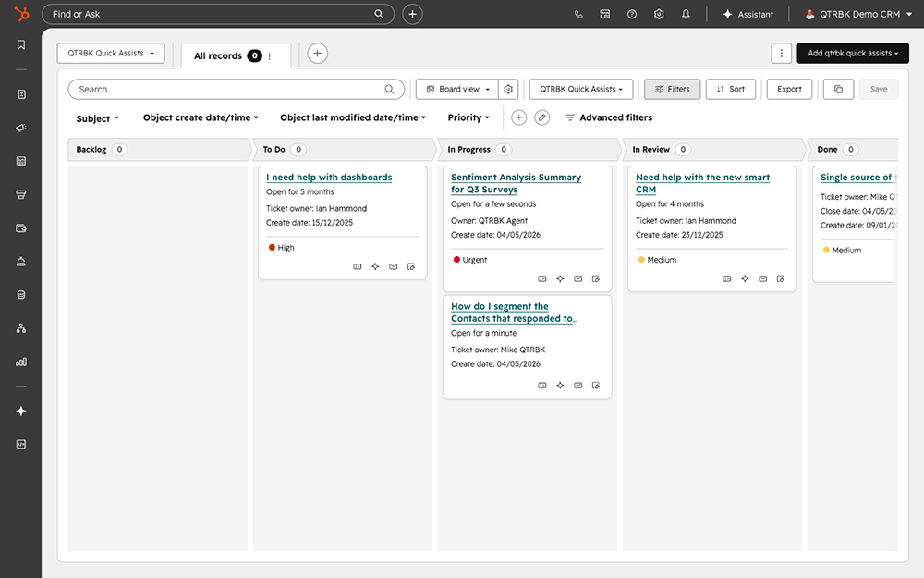Open the Marketplace storefront icon

[604, 14]
